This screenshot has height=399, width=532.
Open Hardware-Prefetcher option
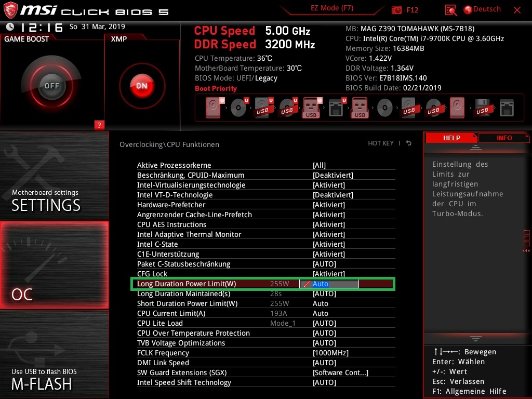(266, 205)
